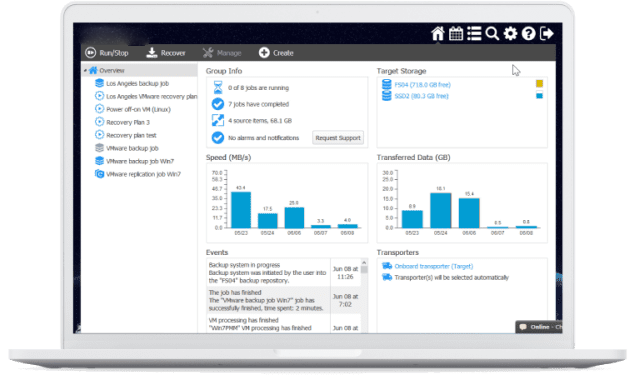This screenshot has height=375, width=629.
Task: Click the Run/Stop toolbar button
Action: pyautogui.click(x=107, y=53)
